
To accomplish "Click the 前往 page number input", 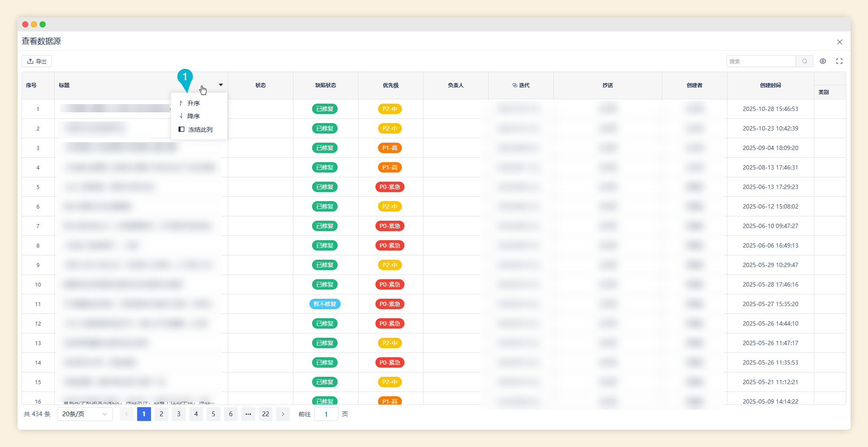I will [326, 414].
